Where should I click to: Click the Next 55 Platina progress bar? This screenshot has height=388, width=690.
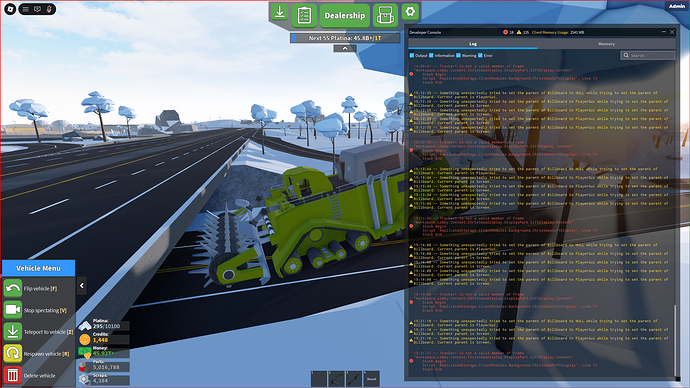tap(345, 38)
